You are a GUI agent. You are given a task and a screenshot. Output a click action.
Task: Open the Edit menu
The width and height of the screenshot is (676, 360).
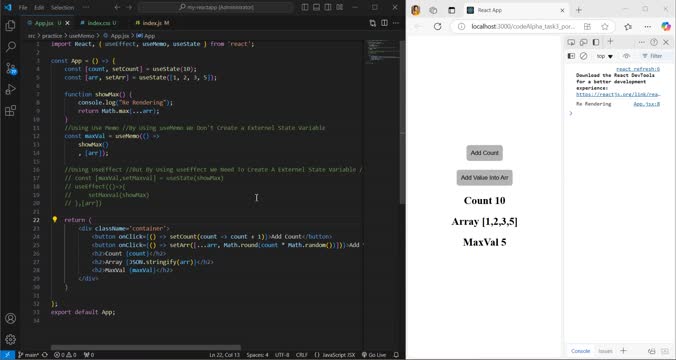tap(39, 7)
